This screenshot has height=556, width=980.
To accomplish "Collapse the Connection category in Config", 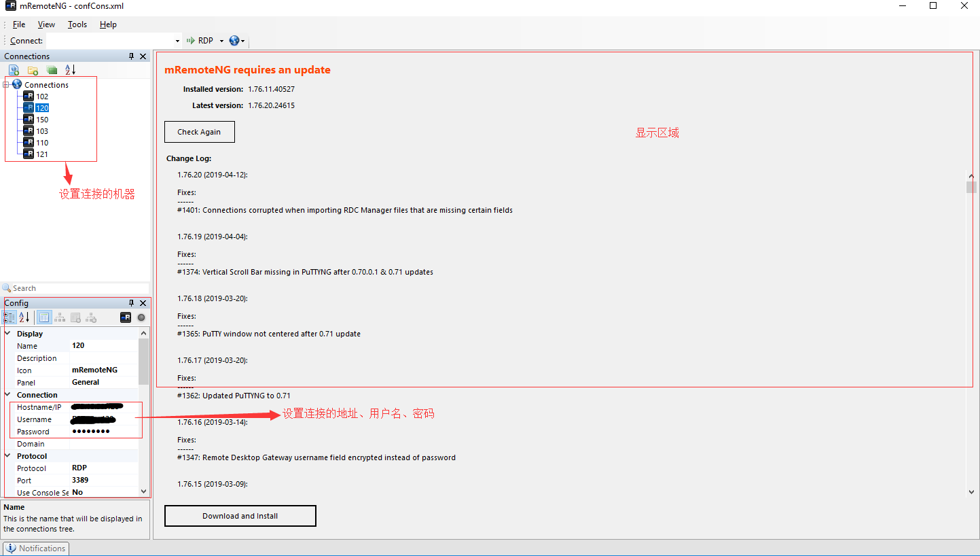I will [8, 395].
